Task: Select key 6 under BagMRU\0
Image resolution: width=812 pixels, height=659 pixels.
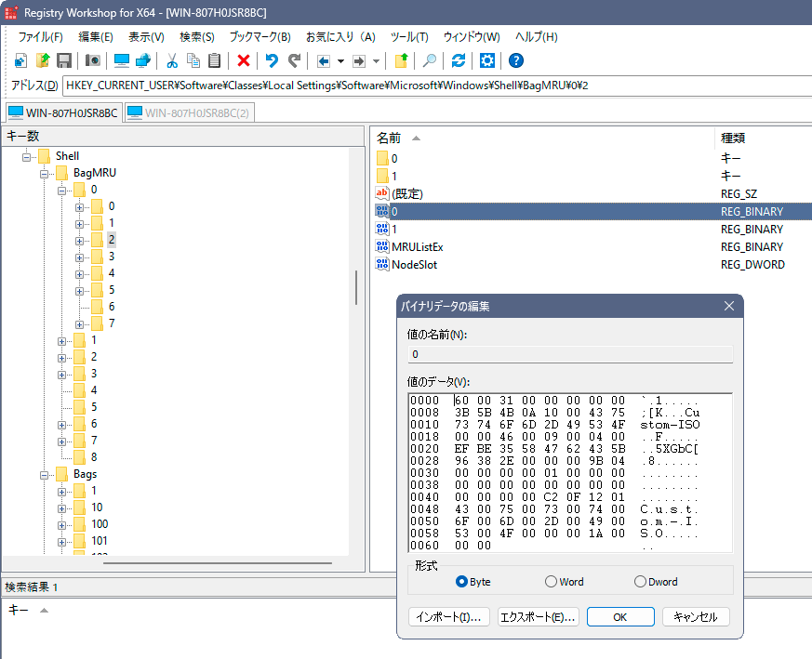Action: pos(112,307)
